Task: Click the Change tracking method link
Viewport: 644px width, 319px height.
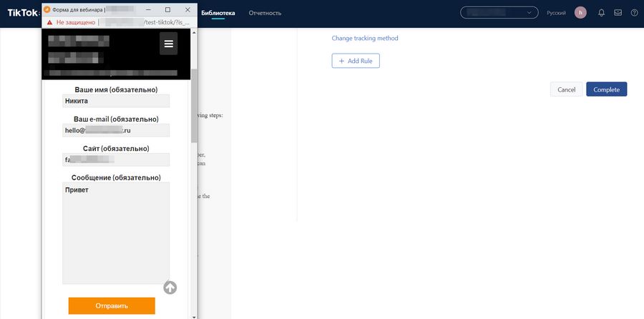Action: pyautogui.click(x=365, y=38)
